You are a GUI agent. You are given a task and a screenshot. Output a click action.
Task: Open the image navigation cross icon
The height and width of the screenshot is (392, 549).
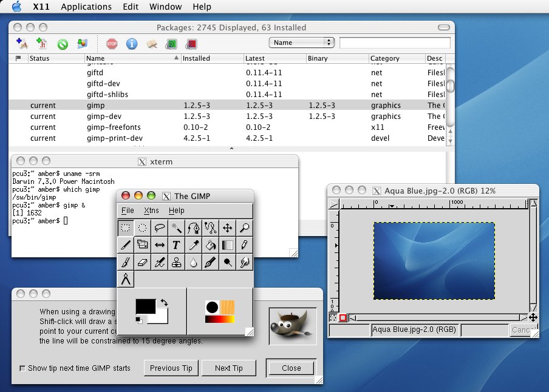[533, 317]
